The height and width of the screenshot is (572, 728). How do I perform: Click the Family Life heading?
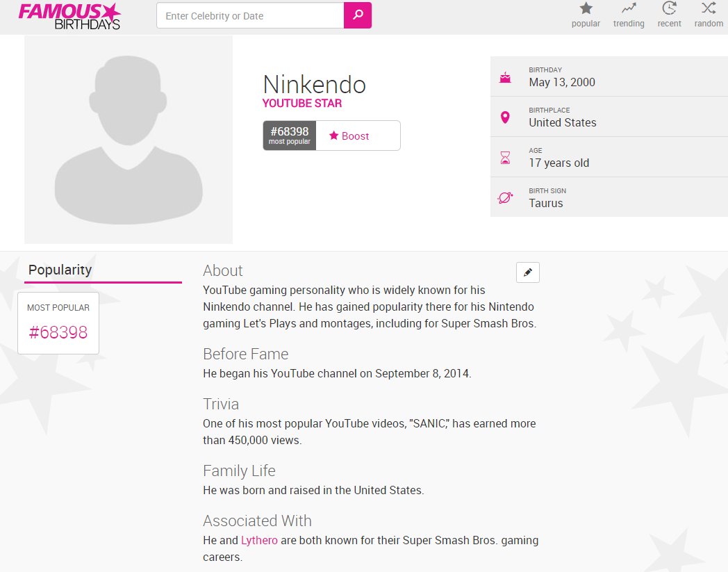[239, 471]
